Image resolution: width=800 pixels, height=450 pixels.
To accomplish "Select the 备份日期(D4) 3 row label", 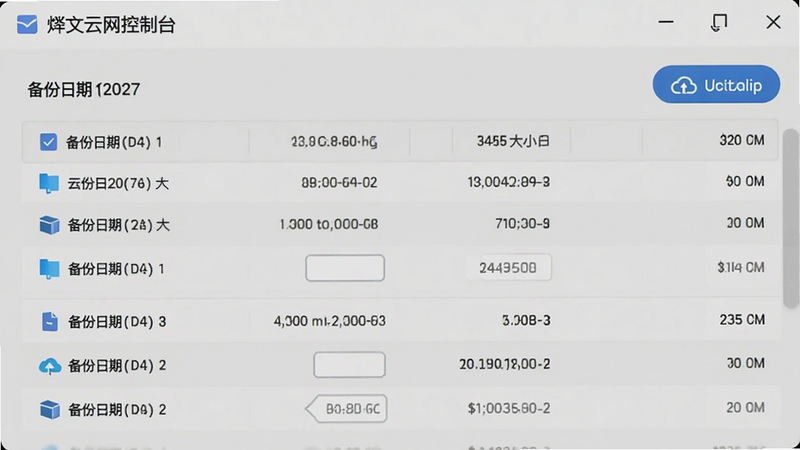I will [117, 322].
